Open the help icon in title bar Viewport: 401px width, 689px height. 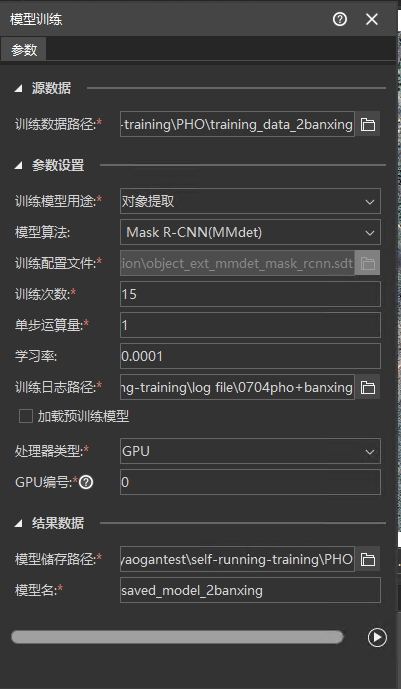pos(340,19)
